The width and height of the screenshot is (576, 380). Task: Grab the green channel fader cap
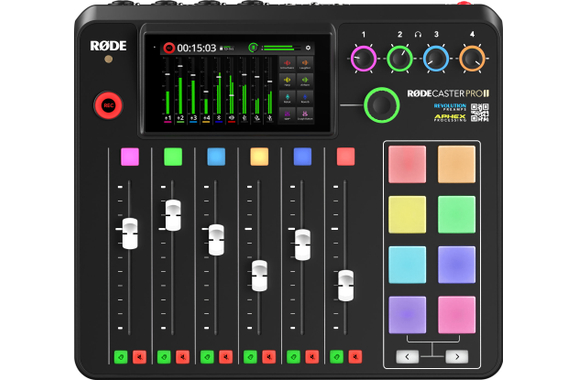[x=173, y=215]
